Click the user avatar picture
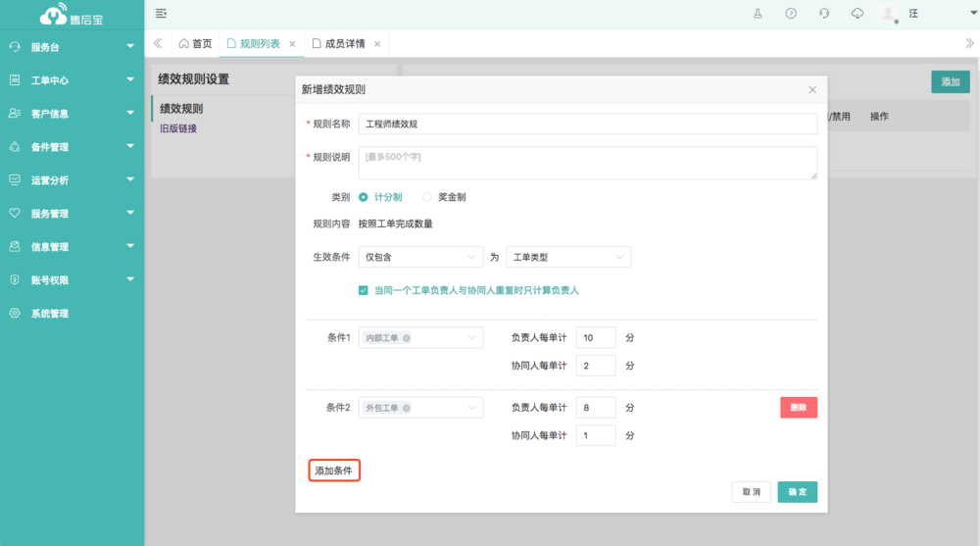Viewport: 980px width, 546px height. 888,13
